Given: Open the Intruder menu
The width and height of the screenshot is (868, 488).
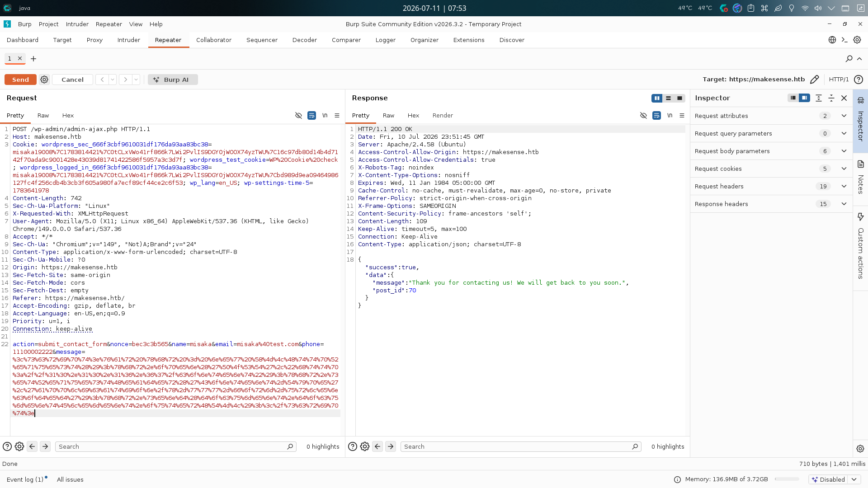Looking at the screenshot, I should [77, 24].
